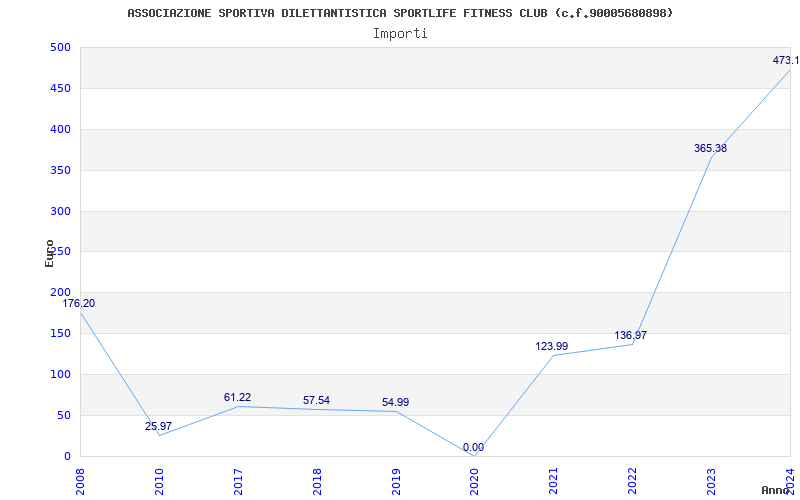Select the 365.38 data label
Screen dimensions: 800x500
coord(710,148)
